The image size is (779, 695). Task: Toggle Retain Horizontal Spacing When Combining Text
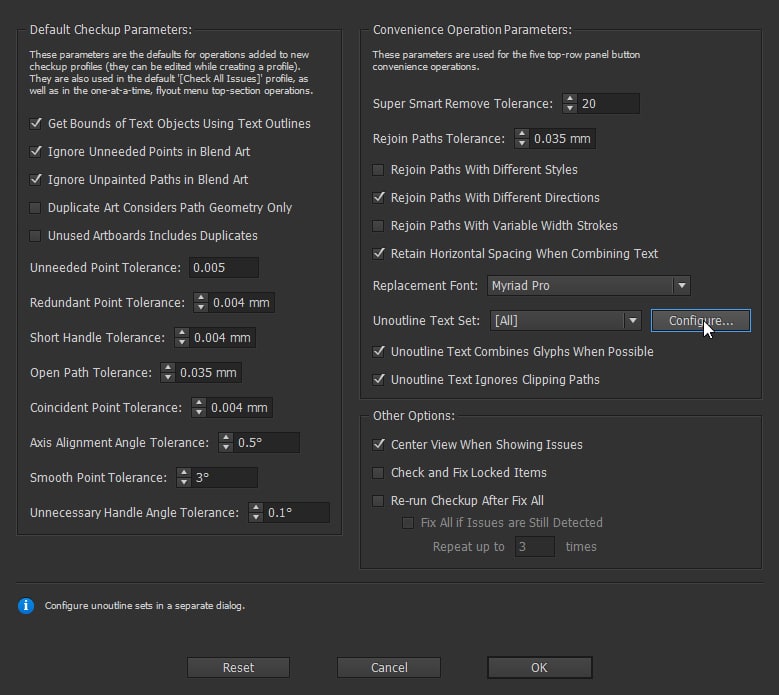point(378,253)
